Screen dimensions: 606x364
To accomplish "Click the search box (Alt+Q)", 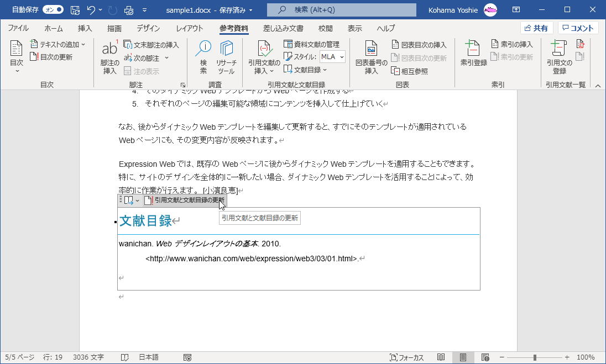I will pyautogui.click(x=342, y=10).
